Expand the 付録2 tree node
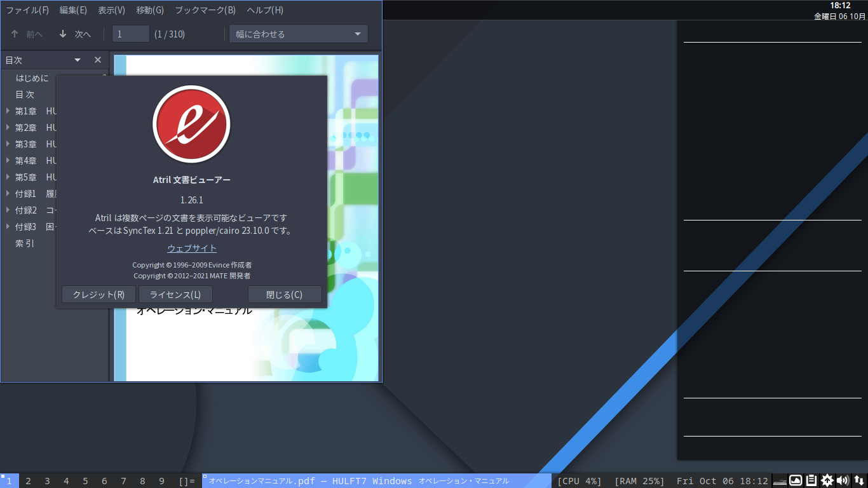 [8, 210]
